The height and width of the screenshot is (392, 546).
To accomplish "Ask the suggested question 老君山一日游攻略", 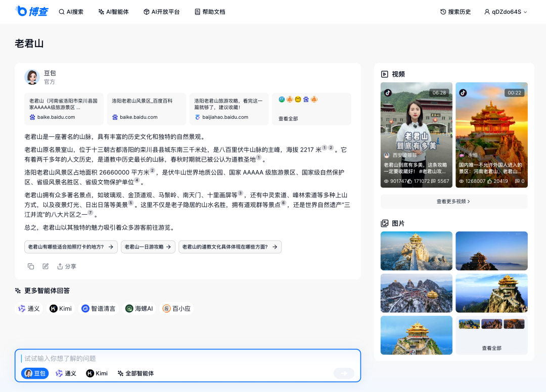I will (x=148, y=247).
